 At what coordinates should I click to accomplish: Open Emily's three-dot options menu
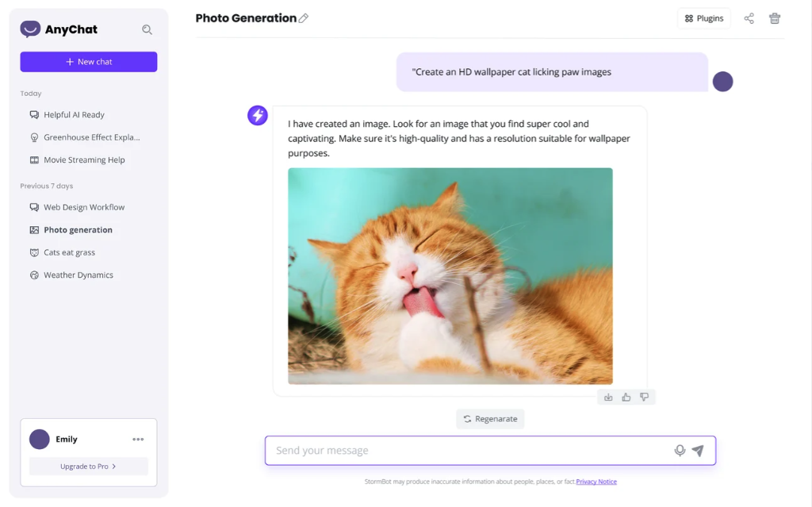tap(138, 440)
